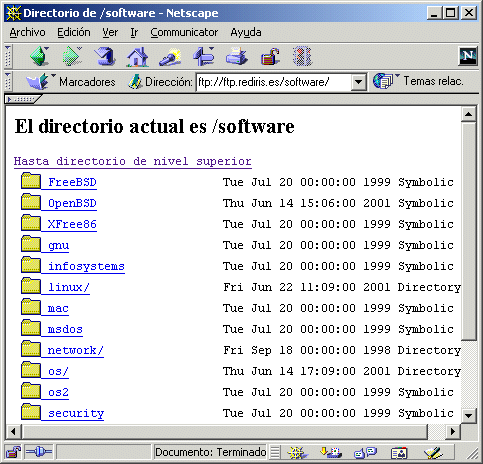The image size is (483, 464).
Task: Open the Address Book icon
Action: coord(399,453)
